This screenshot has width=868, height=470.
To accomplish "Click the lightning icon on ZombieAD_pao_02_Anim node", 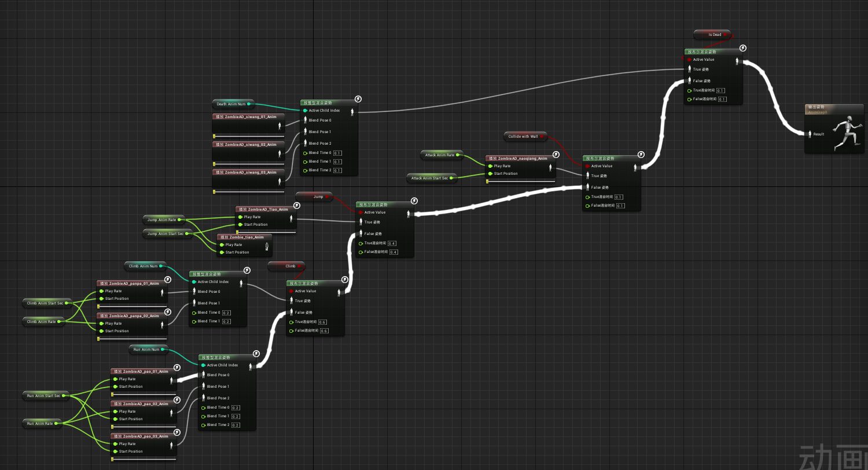I will coord(178,399).
